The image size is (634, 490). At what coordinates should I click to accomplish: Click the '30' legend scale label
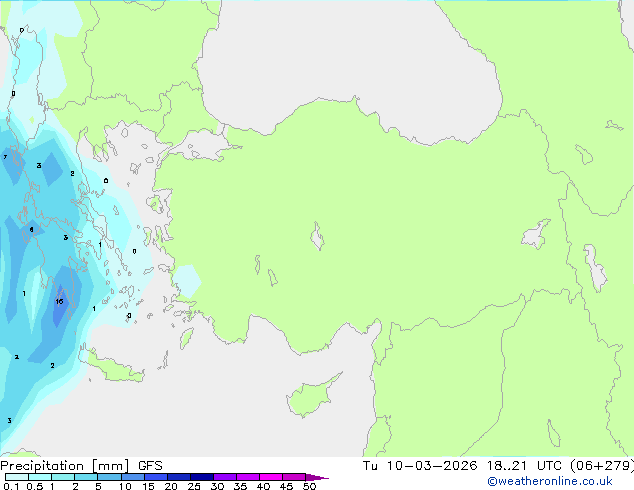[217, 486]
